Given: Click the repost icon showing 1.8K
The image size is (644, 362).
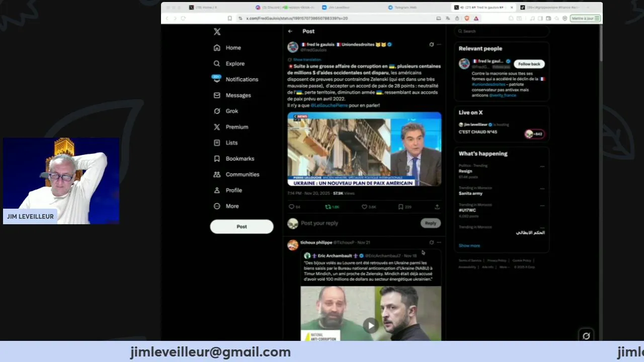Looking at the screenshot, I should click(332, 207).
